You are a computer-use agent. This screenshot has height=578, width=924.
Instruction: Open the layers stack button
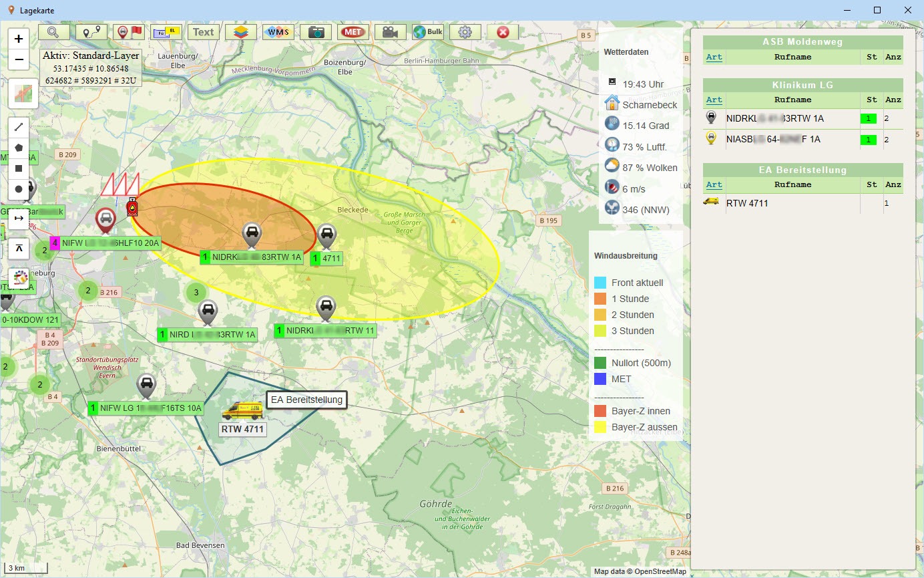[241, 32]
